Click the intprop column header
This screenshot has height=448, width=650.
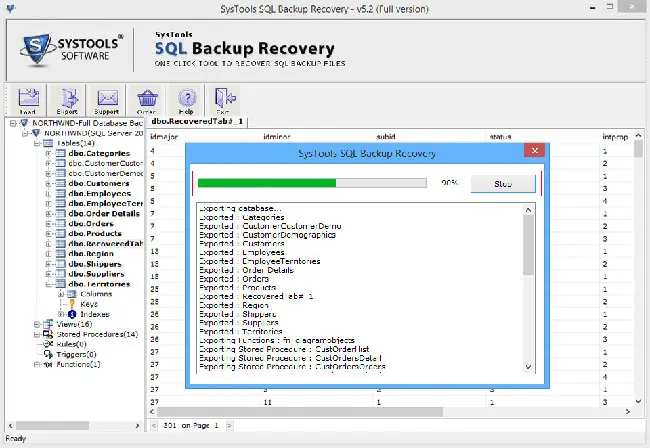[x=615, y=136]
